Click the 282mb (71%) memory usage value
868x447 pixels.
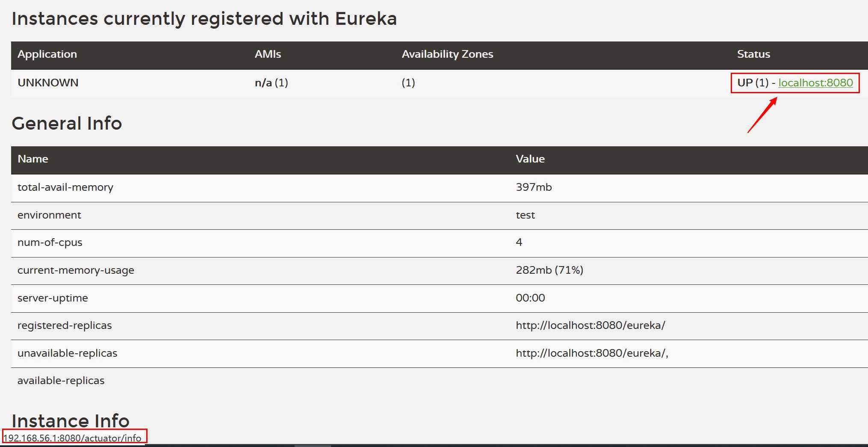pyautogui.click(x=549, y=270)
